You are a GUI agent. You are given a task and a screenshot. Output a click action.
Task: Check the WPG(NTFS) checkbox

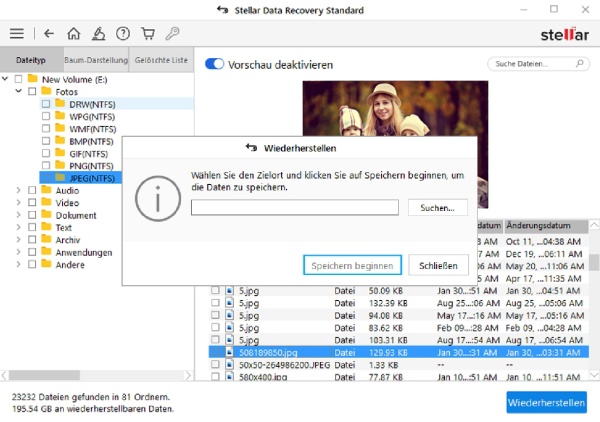tap(46, 116)
